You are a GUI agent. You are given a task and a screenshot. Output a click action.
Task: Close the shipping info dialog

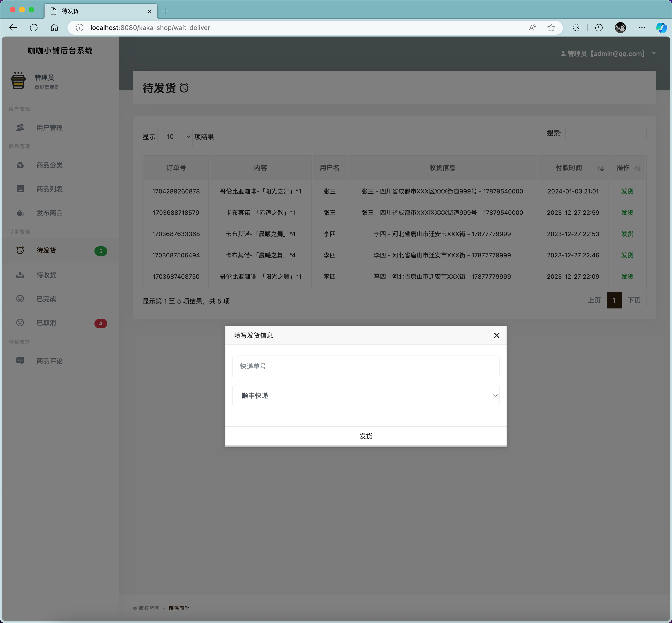[496, 335]
